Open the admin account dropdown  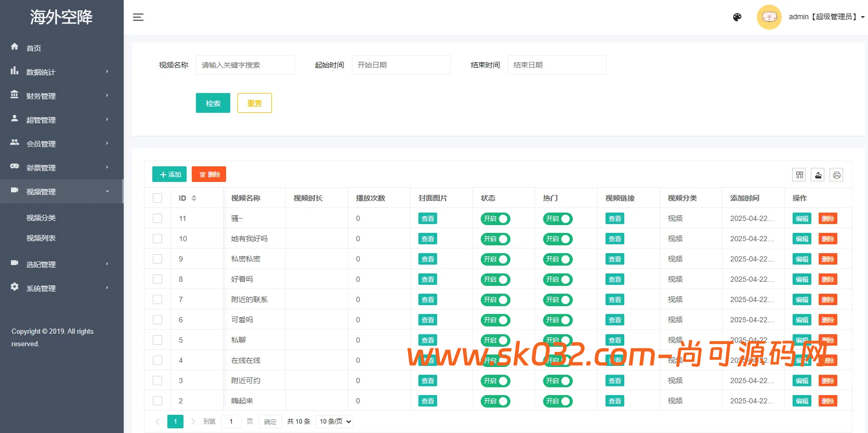(x=826, y=17)
